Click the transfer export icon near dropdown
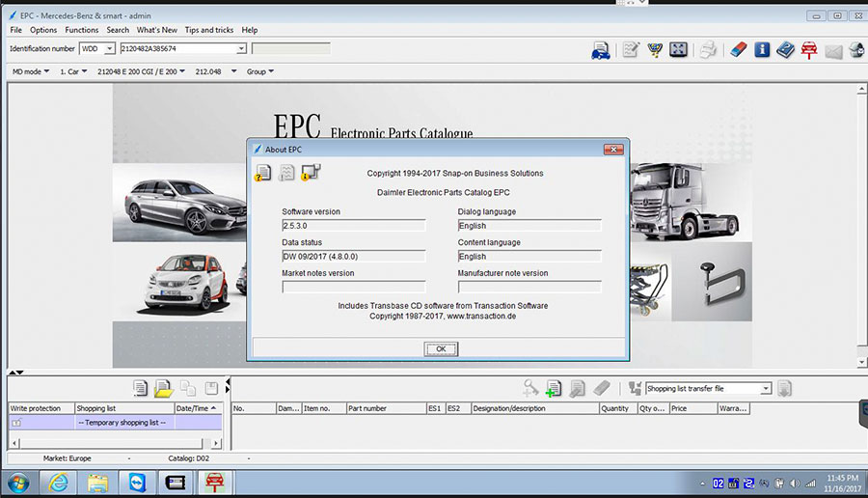Screen dimensions: 868x498 point(635,388)
